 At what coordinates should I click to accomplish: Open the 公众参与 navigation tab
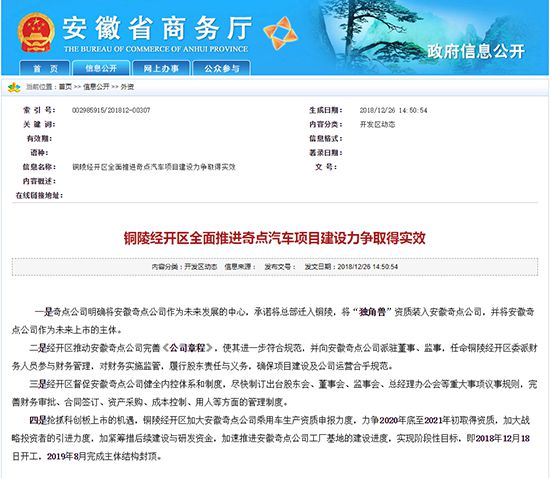pyautogui.click(x=221, y=68)
